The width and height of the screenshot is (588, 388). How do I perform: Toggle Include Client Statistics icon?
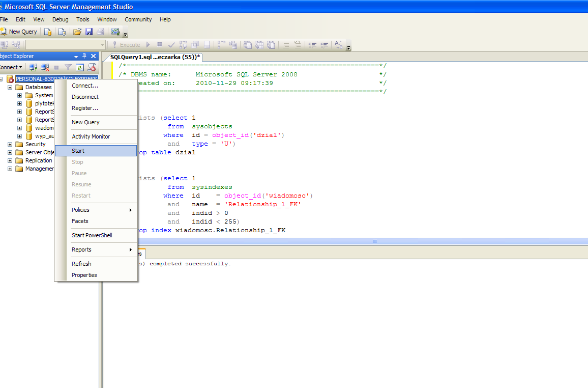233,45
